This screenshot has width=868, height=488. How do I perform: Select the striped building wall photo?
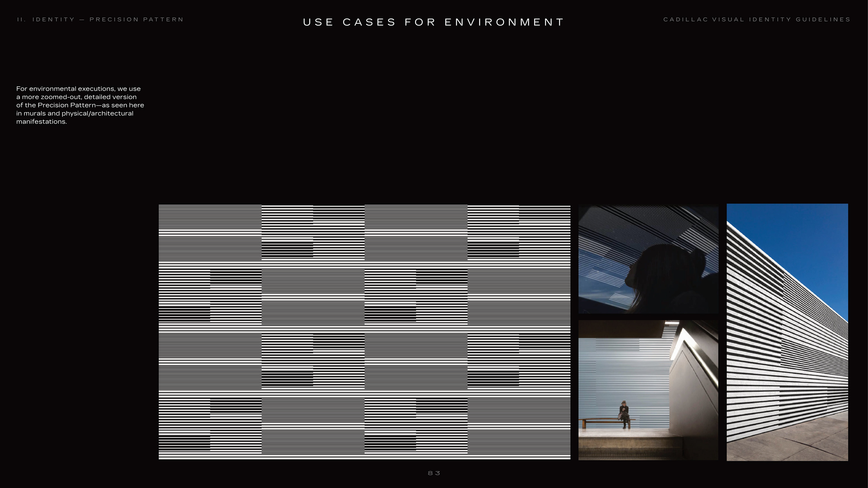point(787,332)
